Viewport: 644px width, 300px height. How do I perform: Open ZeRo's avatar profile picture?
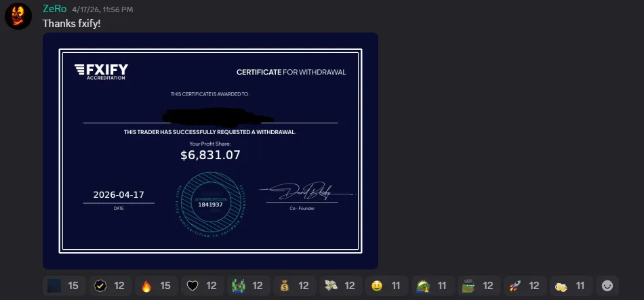click(x=18, y=16)
